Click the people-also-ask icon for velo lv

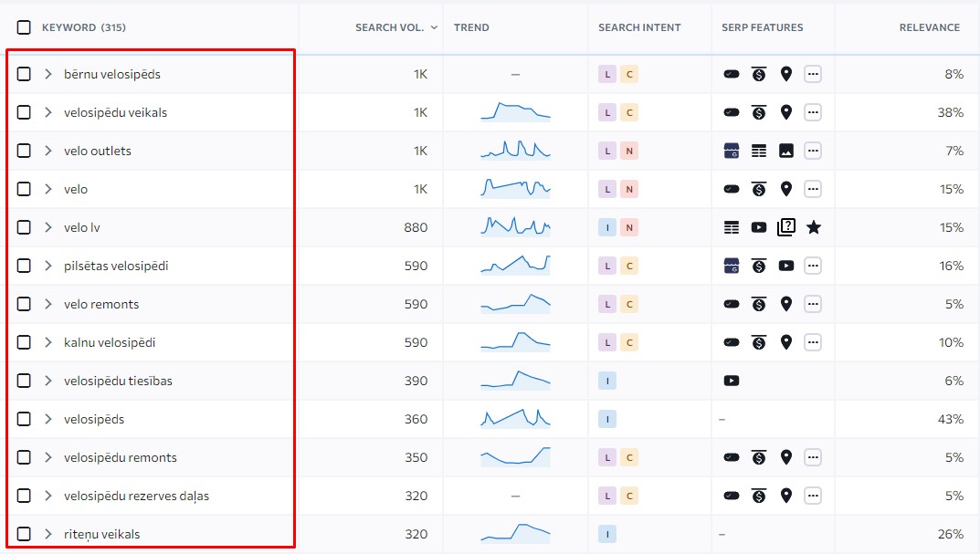pos(785,227)
